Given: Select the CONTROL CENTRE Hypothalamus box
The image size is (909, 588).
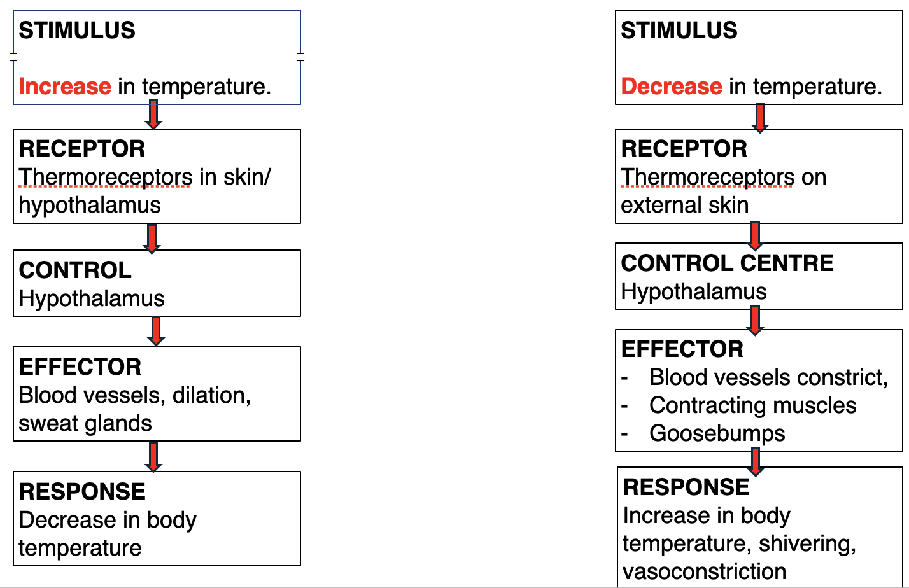Looking at the screenshot, I should [x=759, y=276].
